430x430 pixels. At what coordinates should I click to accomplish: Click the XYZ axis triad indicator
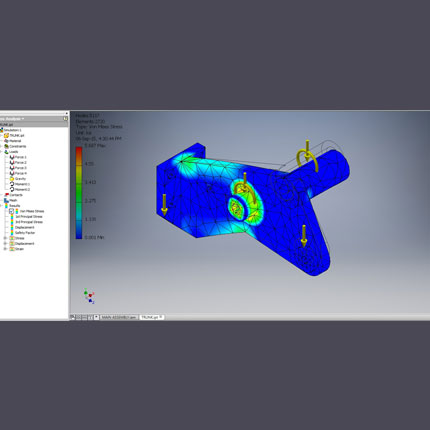click(89, 296)
